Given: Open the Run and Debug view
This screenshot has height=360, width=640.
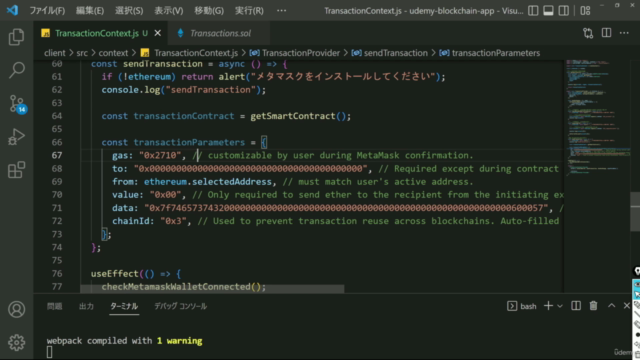Looking at the screenshot, I should pos(16,137).
